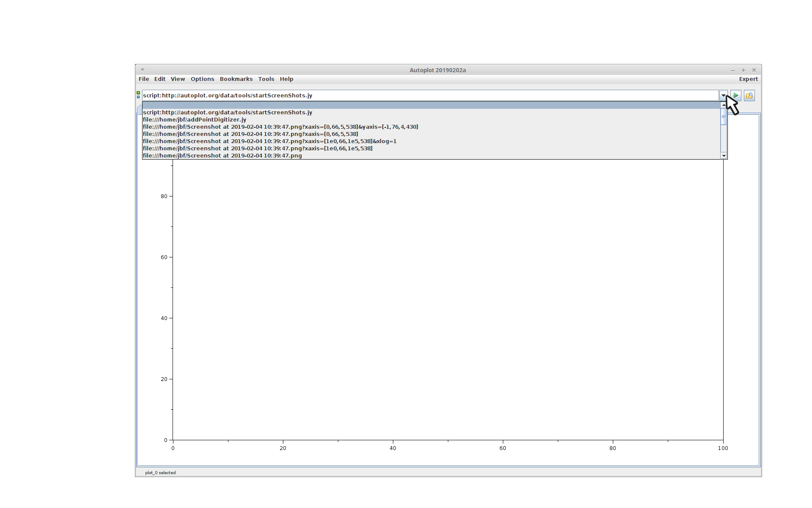The width and height of the screenshot is (812, 508).
Task: Open the Edit menu
Action: [x=160, y=79]
